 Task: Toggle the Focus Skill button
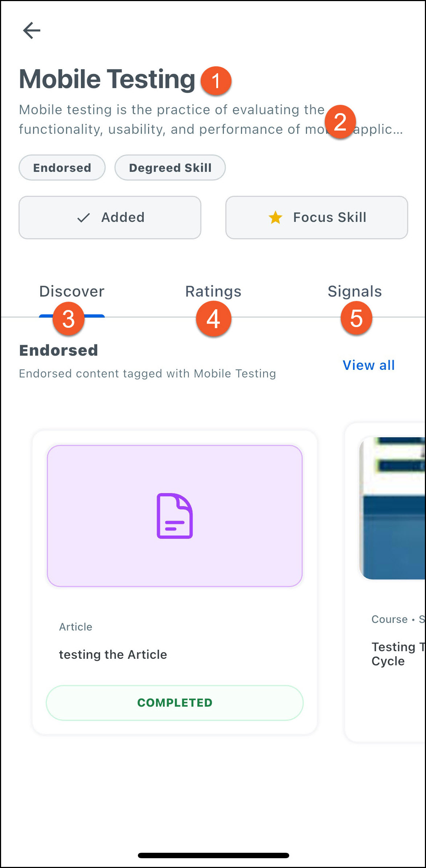[x=317, y=218]
